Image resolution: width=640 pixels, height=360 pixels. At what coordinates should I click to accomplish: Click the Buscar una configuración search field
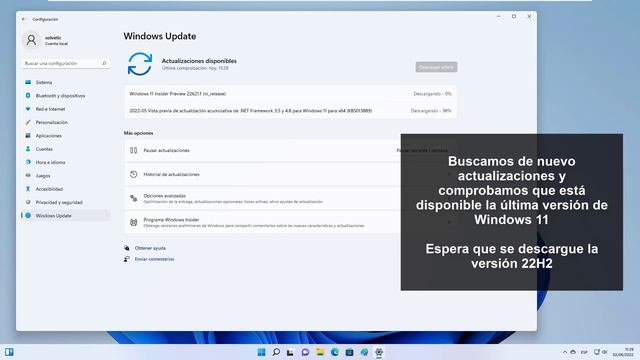pyautogui.click(x=65, y=63)
